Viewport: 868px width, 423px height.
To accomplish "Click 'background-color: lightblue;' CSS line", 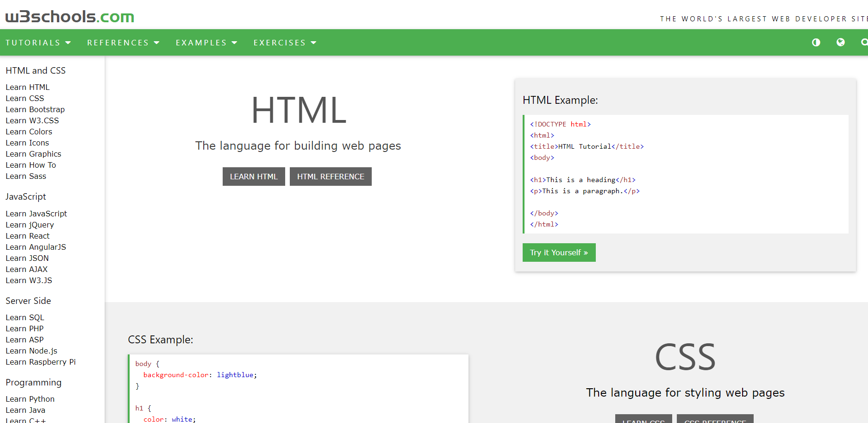I will [x=200, y=375].
